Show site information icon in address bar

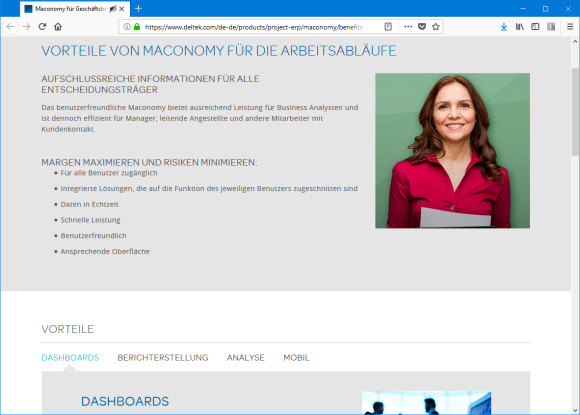tap(127, 27)
